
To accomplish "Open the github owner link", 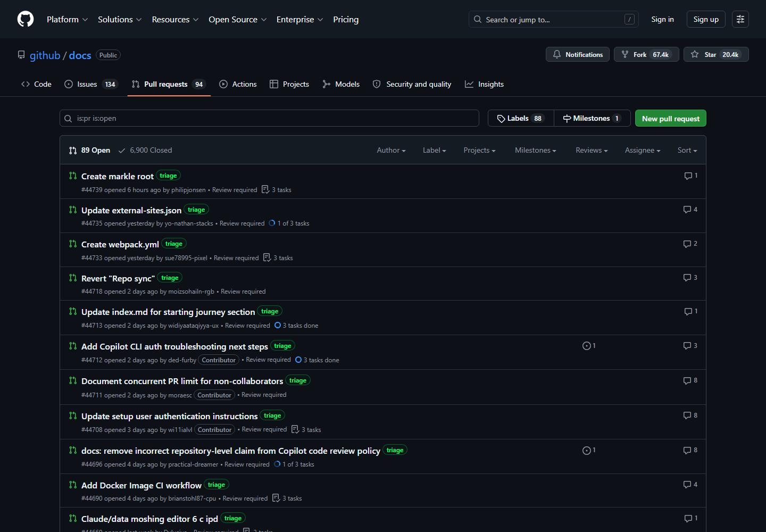I will tap(45, 55).
